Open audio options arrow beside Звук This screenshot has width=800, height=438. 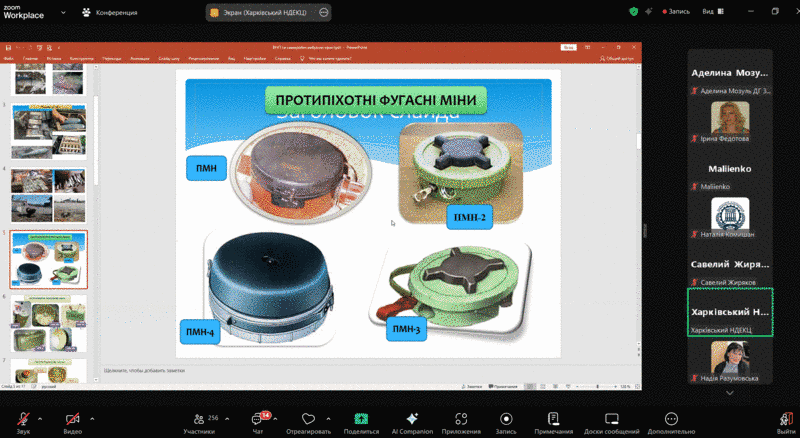pos(40,419)
